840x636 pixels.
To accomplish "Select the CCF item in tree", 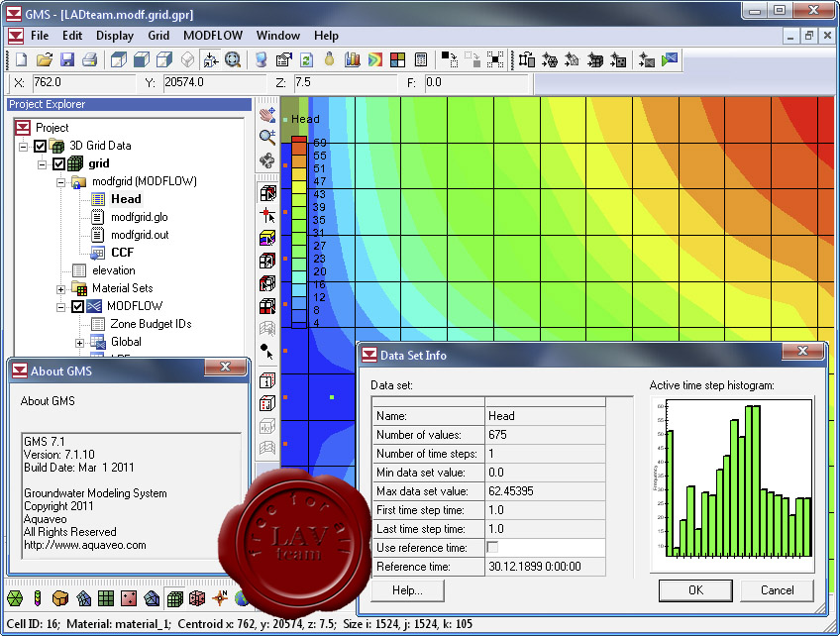I will pos(122,253).
